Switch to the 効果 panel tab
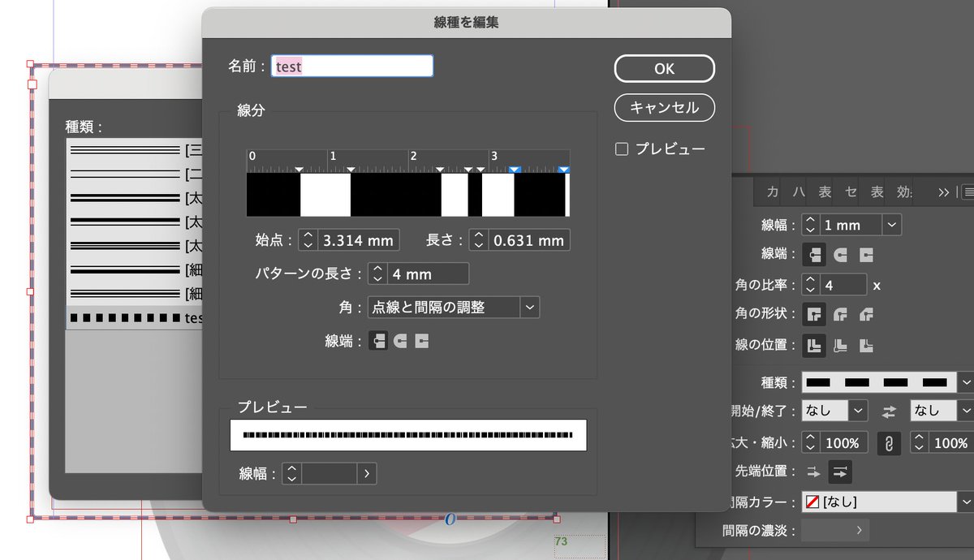The height and width of the screenshot is (560, 974). click(901, 192)
